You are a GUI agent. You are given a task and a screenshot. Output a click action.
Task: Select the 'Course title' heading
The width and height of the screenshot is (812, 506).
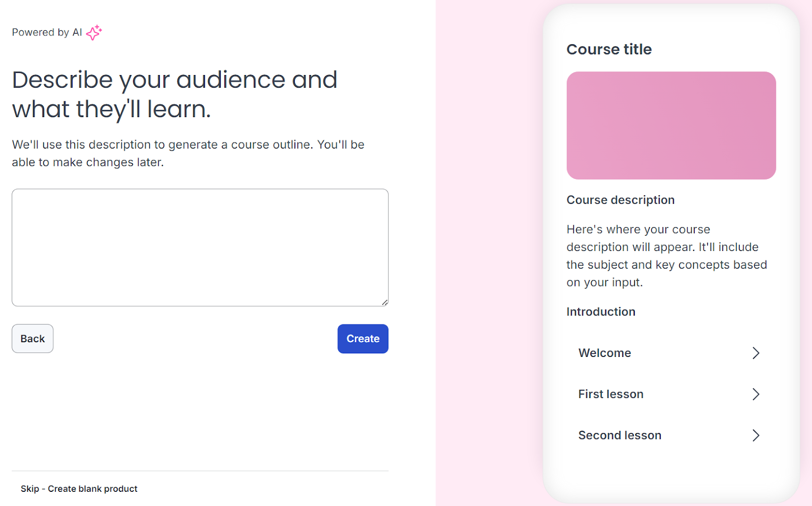click(608, 49)
